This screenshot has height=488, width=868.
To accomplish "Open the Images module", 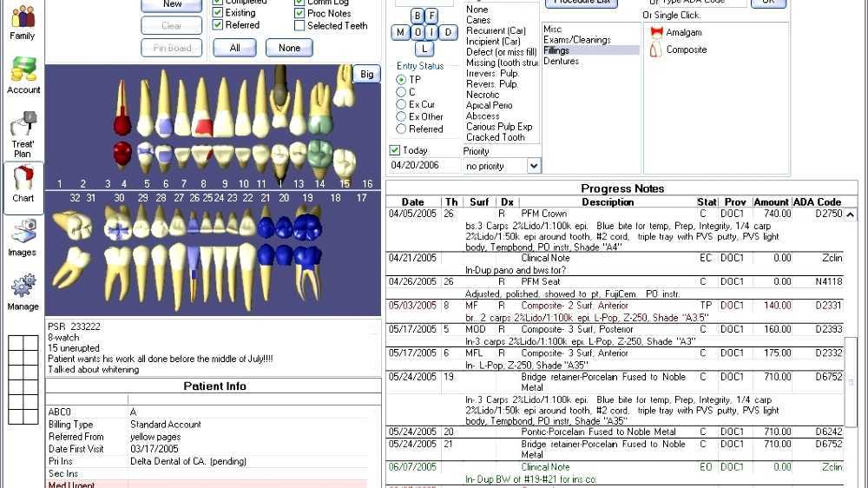I will coord(23,238).
